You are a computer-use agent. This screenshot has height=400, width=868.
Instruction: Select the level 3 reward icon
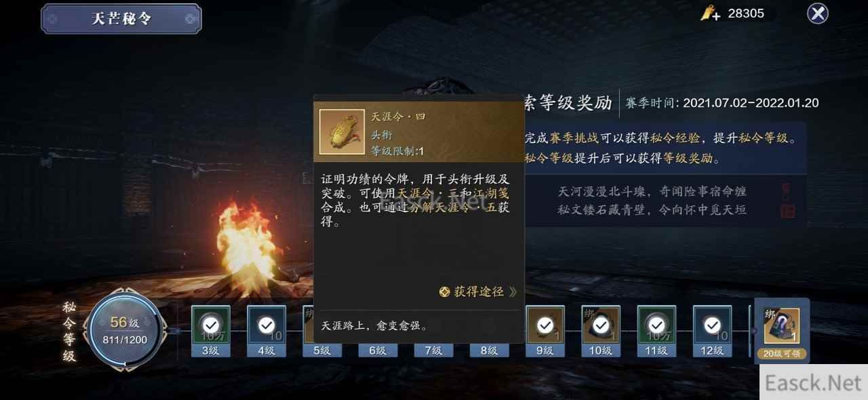tap(211, 325)
